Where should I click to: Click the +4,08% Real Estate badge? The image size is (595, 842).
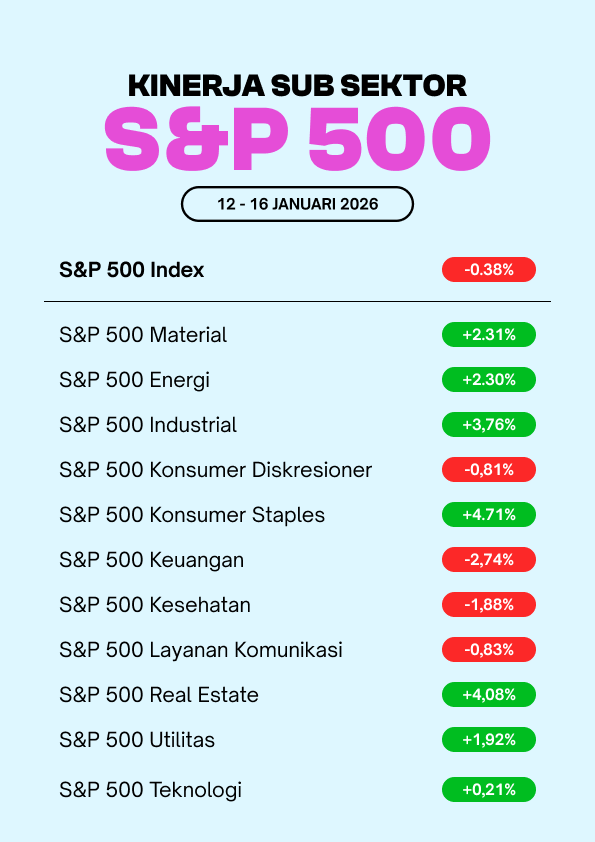[489, 695]
